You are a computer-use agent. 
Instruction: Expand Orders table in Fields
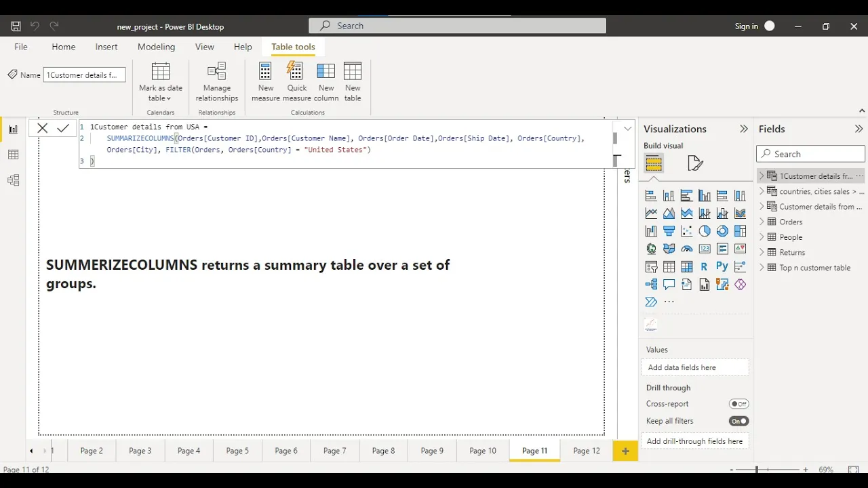click(x=762, y=222)
